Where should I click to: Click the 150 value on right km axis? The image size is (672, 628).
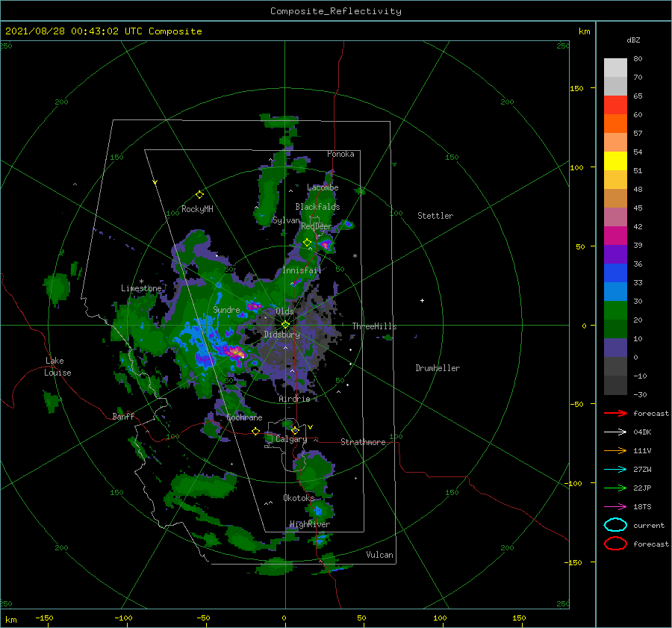[576, 88]
